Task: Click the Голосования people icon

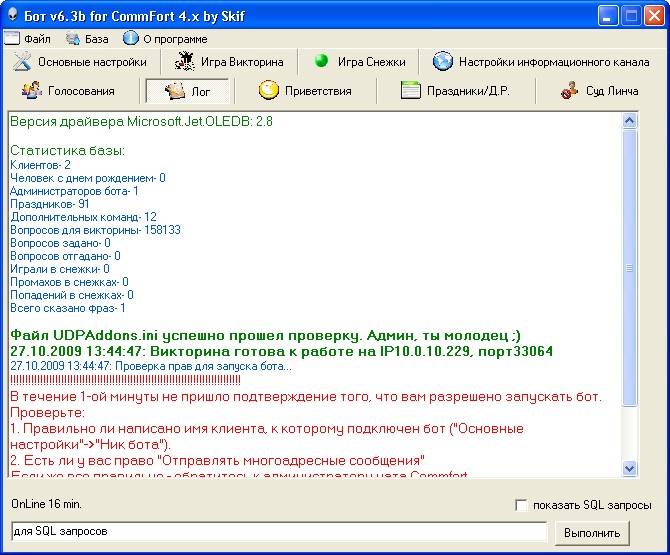Action: click(x=31, y=91)
